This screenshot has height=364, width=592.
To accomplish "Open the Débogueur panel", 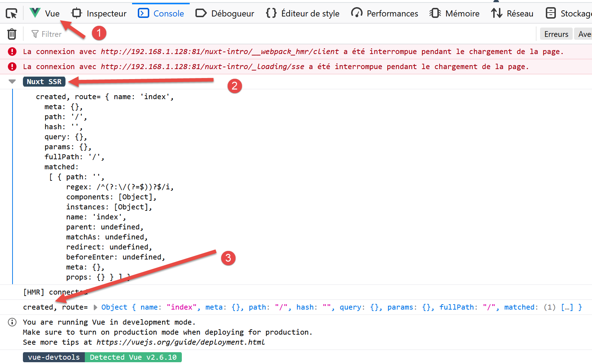I will pyautogui.click(x=225, y=14).
